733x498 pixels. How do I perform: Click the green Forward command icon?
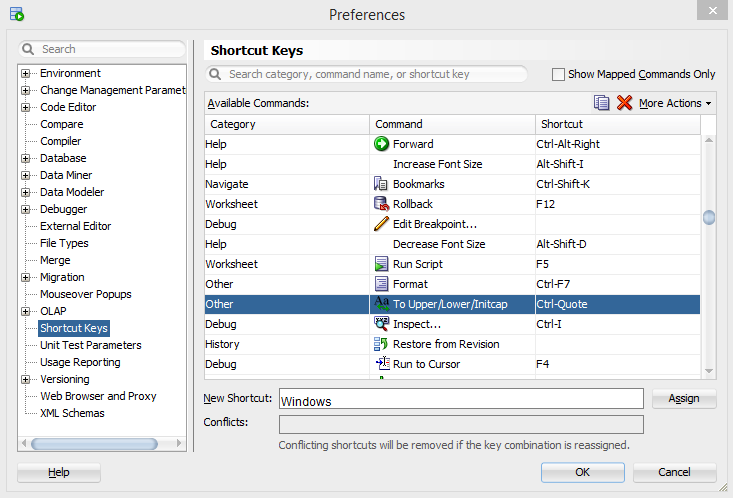(x=381, y=144)
